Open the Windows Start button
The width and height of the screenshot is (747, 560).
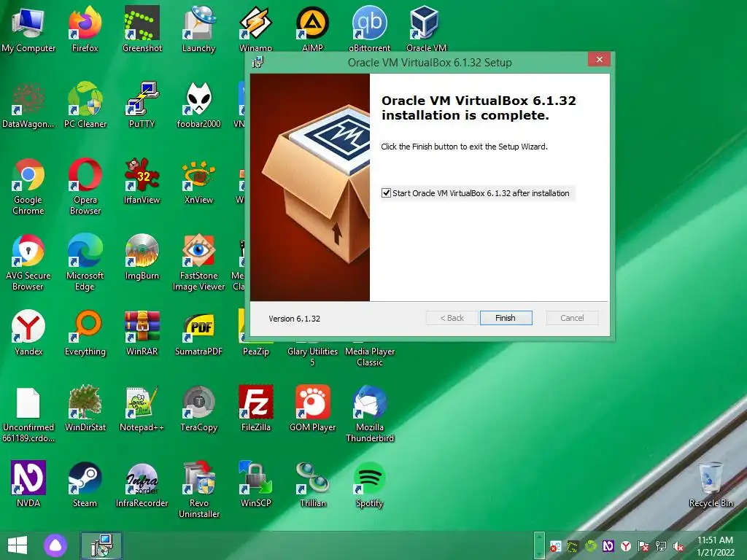(18, 545)
